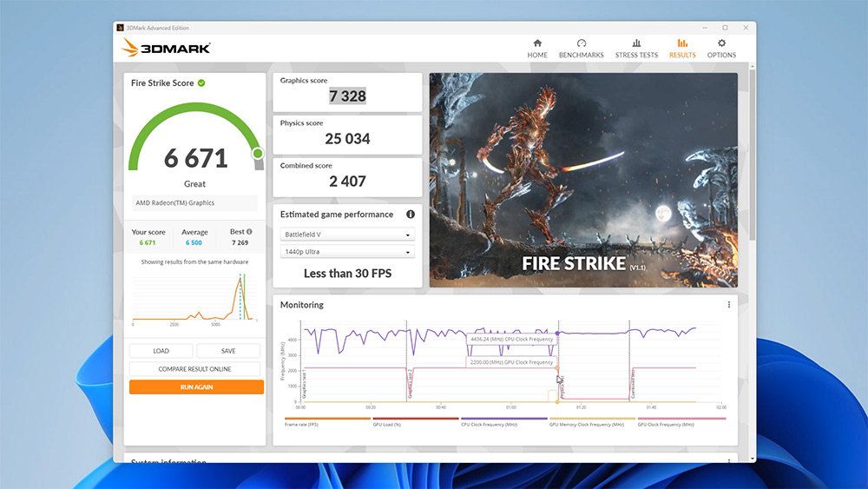Click the Average score 6 500
Image resolution: width=868 pixels, height=489 pixels.
[194, 242]
